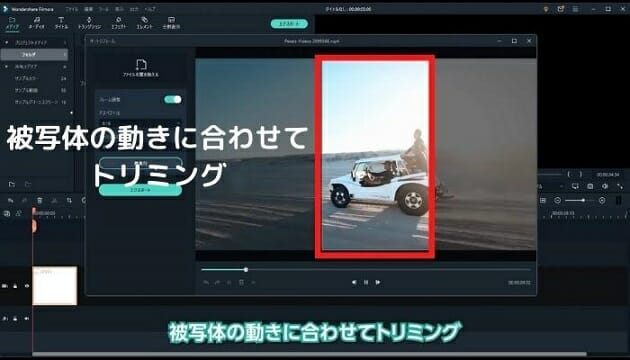630x360 pixels.
Task: Open the エレメント tab
Action: pos(144,23)
